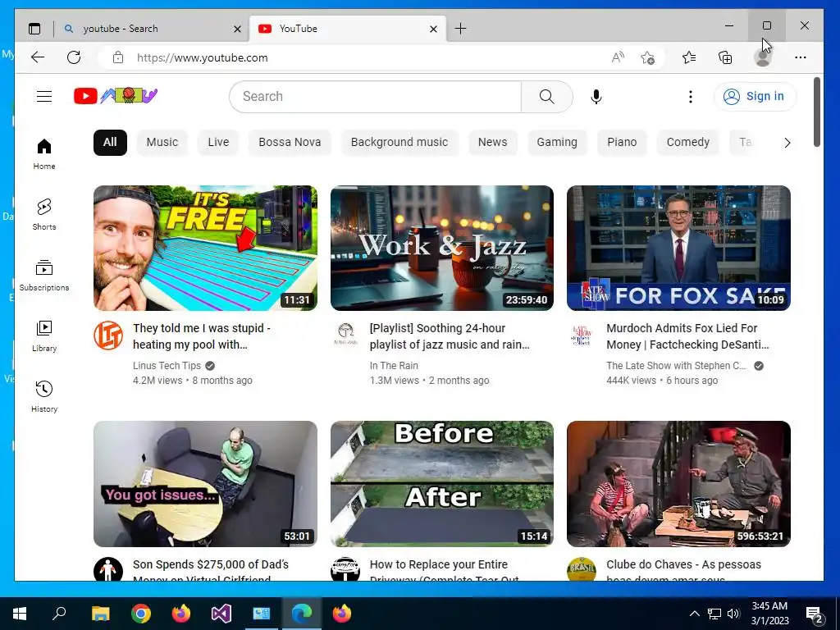840x630 pixels.
Task: Open 'They told me I was stupid' video title
Action: tap(202, 336)
